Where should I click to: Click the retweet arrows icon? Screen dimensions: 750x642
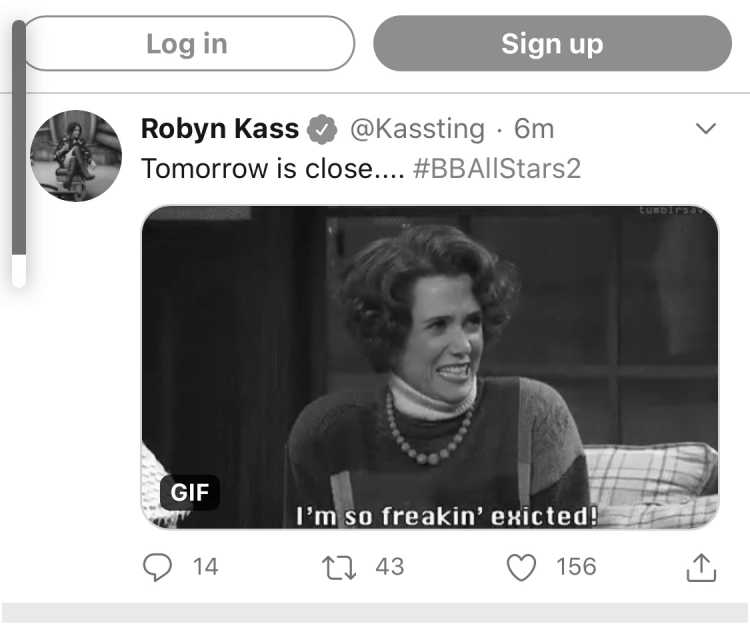[x=339, y=567]
